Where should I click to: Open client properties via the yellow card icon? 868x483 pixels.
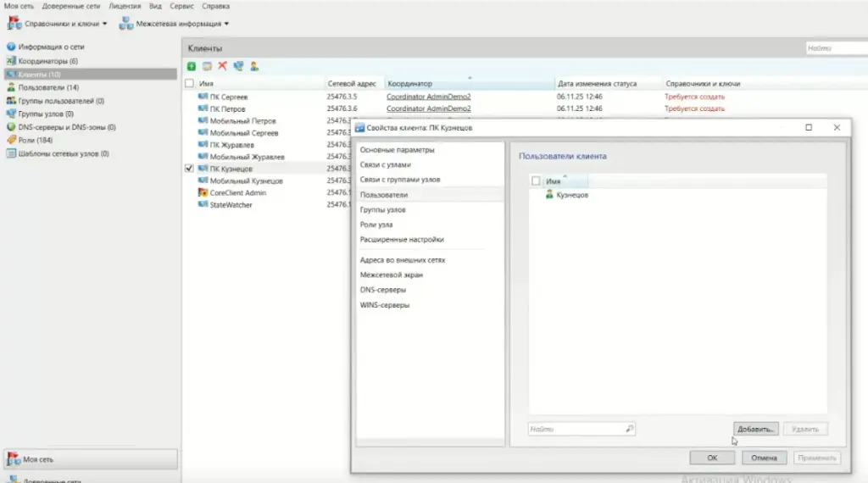tap(207, 66)
